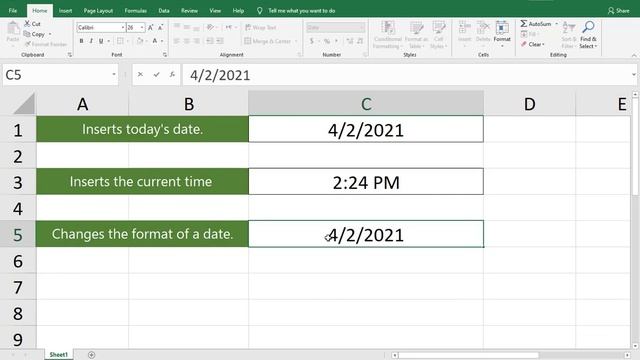Open the File tab
640x360 pixels.
point(13,11)
